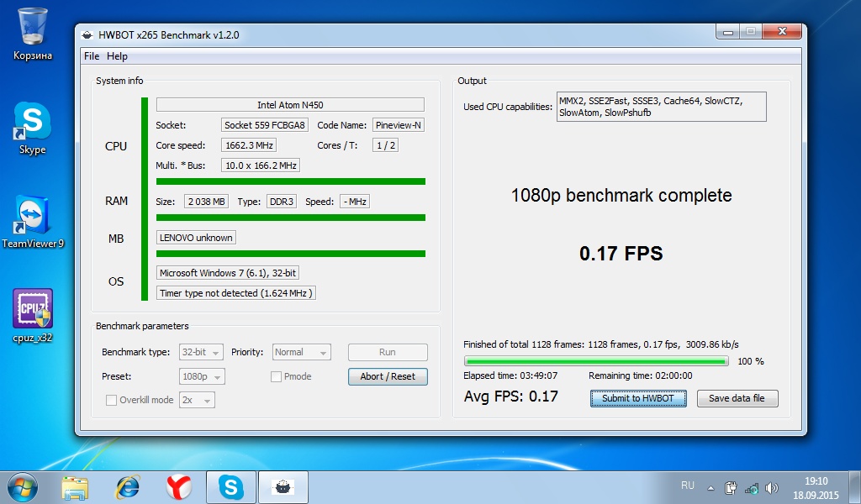This screenshot has height=504, width=861.
Task: Click Save data file button
Action: tap(737, 398)
